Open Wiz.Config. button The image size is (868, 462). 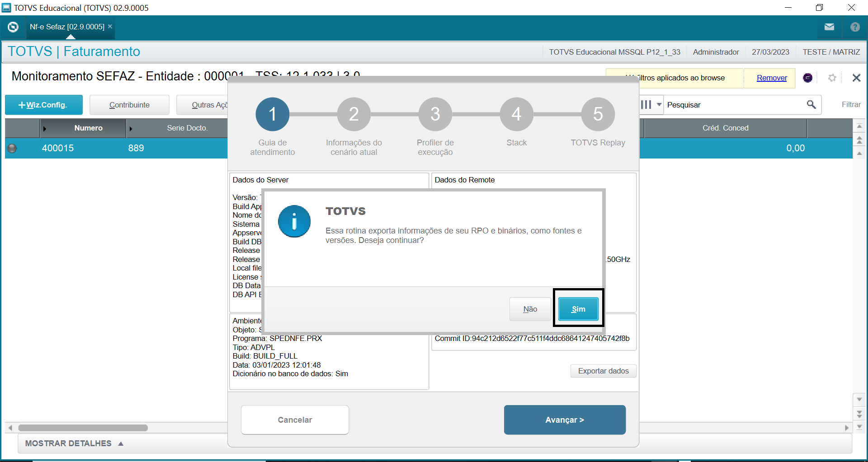44,105
